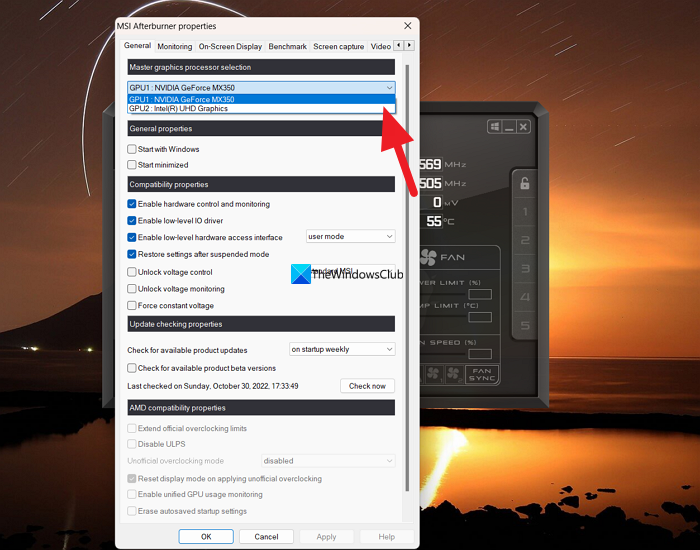Click the temp limit value box
The image size is (700, 550).
[480, 317]
